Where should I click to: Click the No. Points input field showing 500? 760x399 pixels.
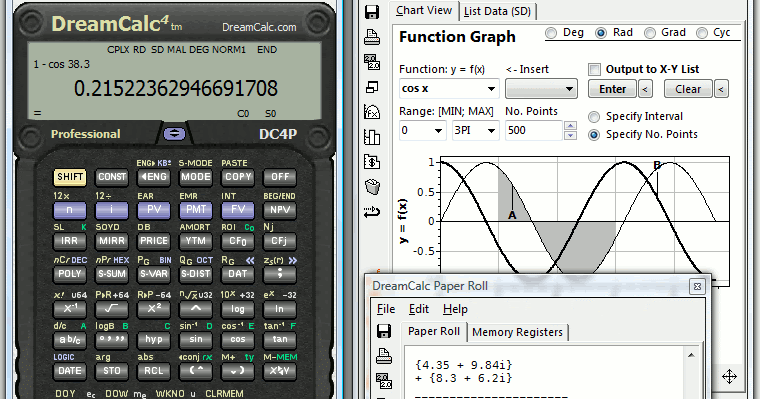(534, 130)
